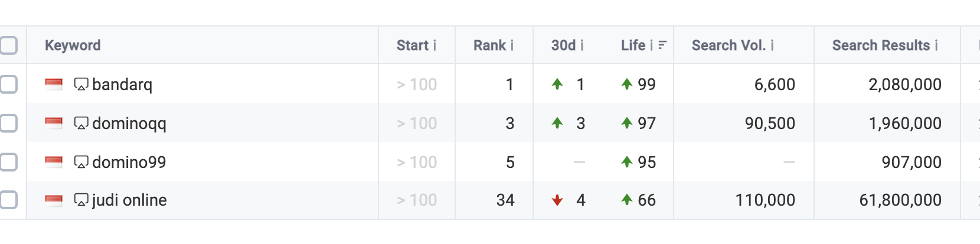Click the 30d column info icon
This screenshot has height=244, width=980.
[582, 45]
